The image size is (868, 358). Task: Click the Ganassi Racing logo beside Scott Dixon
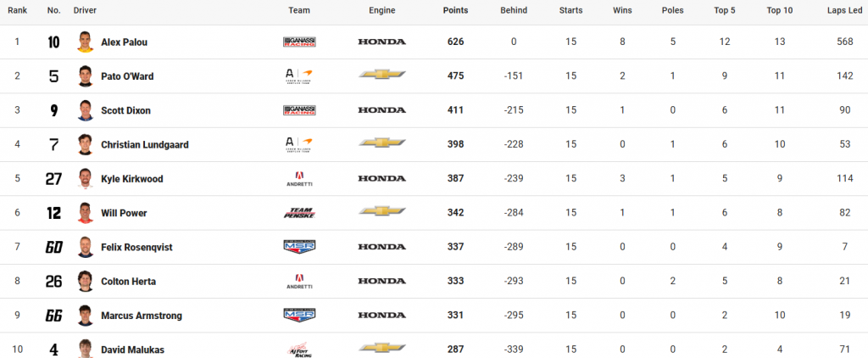click(299, 110)
